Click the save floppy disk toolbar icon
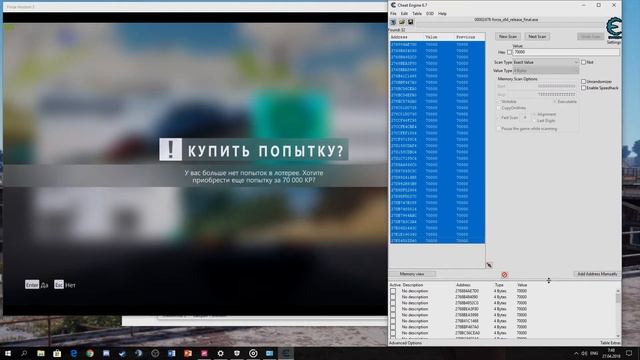This screenshot has height=360, width=640. click(x=410, y=22)
